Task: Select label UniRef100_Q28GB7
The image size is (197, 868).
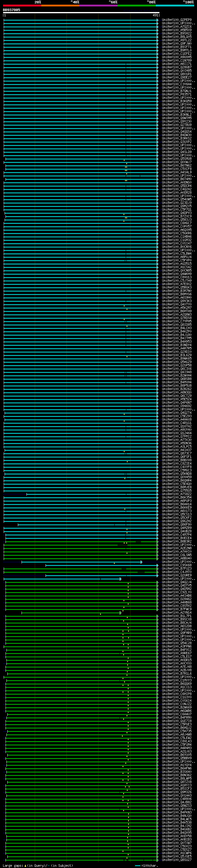Action: pos(176,67)
